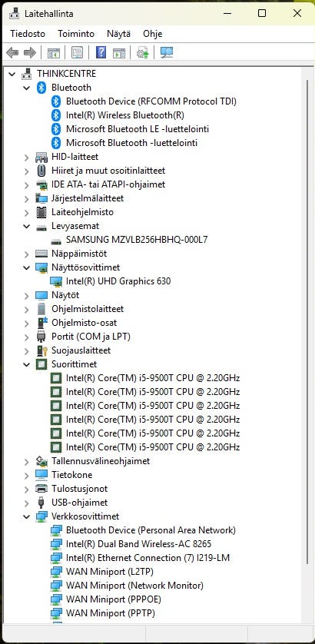Click the action pane toggle toolbar icon

(x=119, y=52)
